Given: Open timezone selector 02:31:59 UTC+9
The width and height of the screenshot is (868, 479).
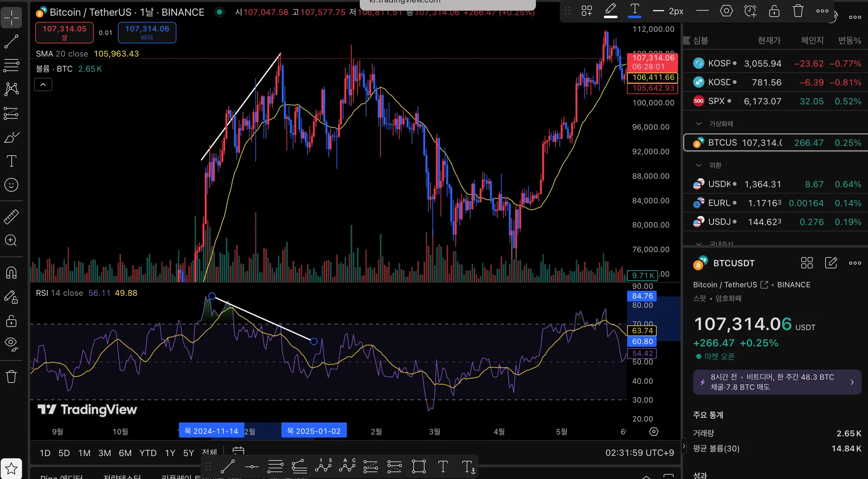Looking at the screenshot, I should click(640, 453).
